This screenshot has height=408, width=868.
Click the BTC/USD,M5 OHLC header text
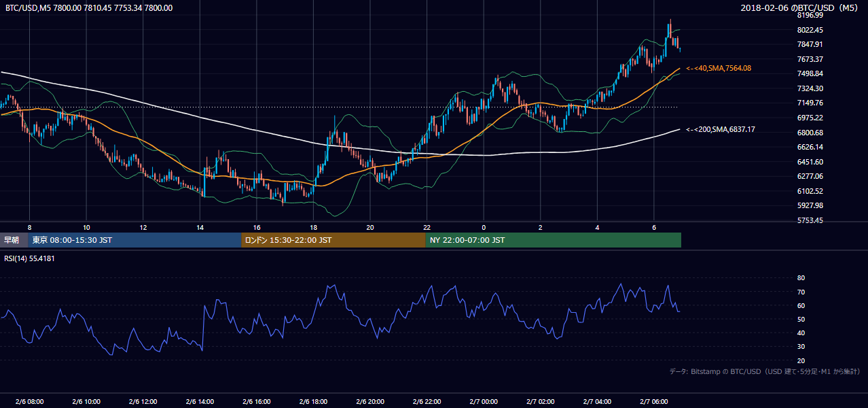pos(89,8)
